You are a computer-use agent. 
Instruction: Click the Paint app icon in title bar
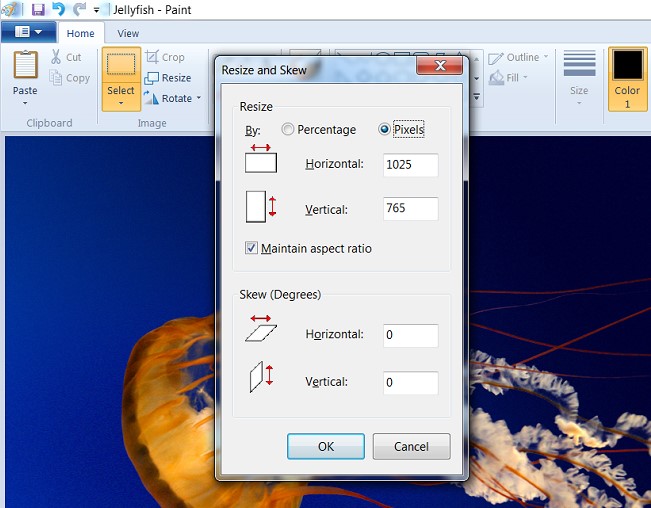pos(9,9)
